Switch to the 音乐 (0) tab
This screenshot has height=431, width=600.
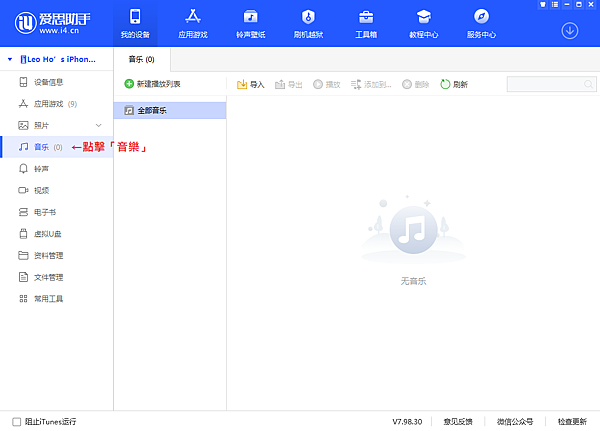pos(142,59)
